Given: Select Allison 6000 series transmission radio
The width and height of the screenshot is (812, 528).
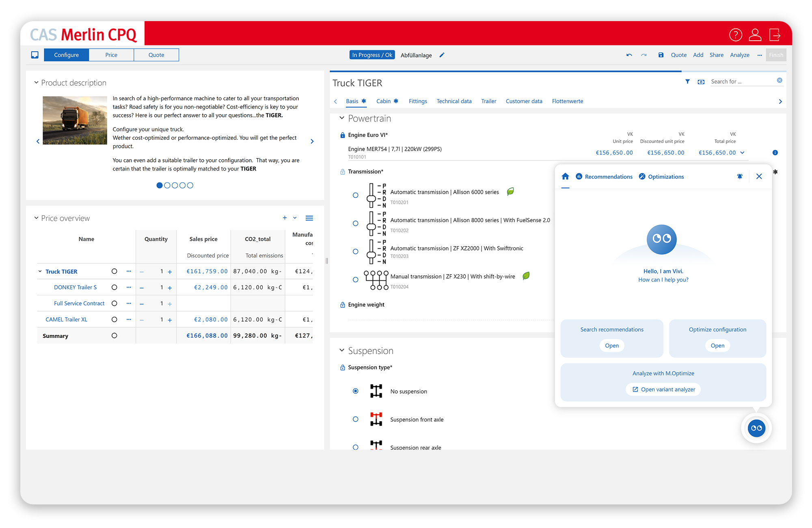Looking at the screenshot, I should pyautogui.click(x=355, y=195).
